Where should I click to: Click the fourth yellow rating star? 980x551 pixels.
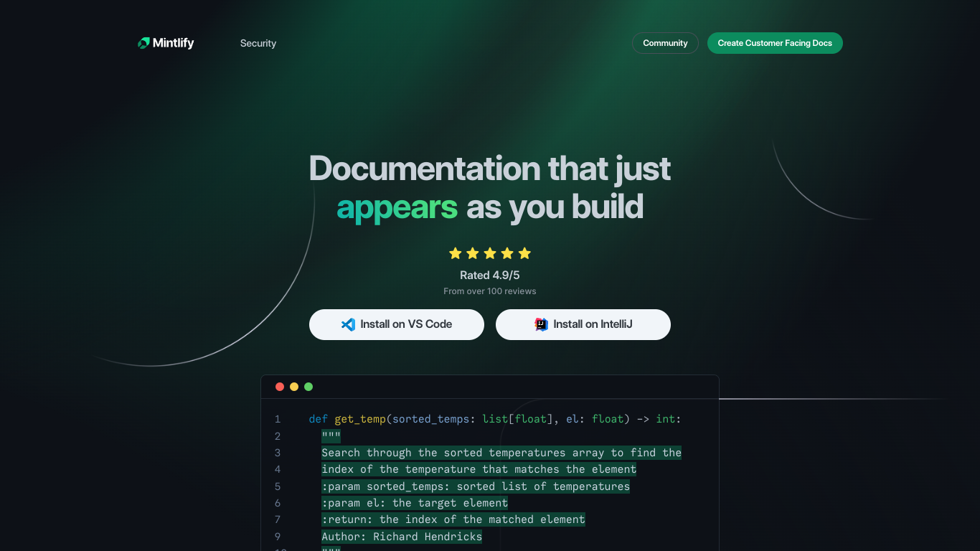pos(507,253)
